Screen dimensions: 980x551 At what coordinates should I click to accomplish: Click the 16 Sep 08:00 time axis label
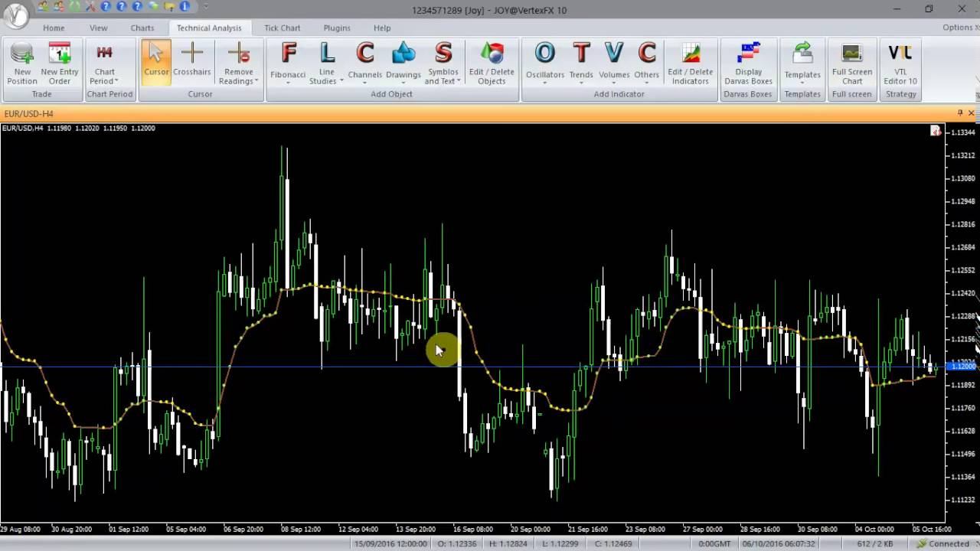tap(472, 529)
